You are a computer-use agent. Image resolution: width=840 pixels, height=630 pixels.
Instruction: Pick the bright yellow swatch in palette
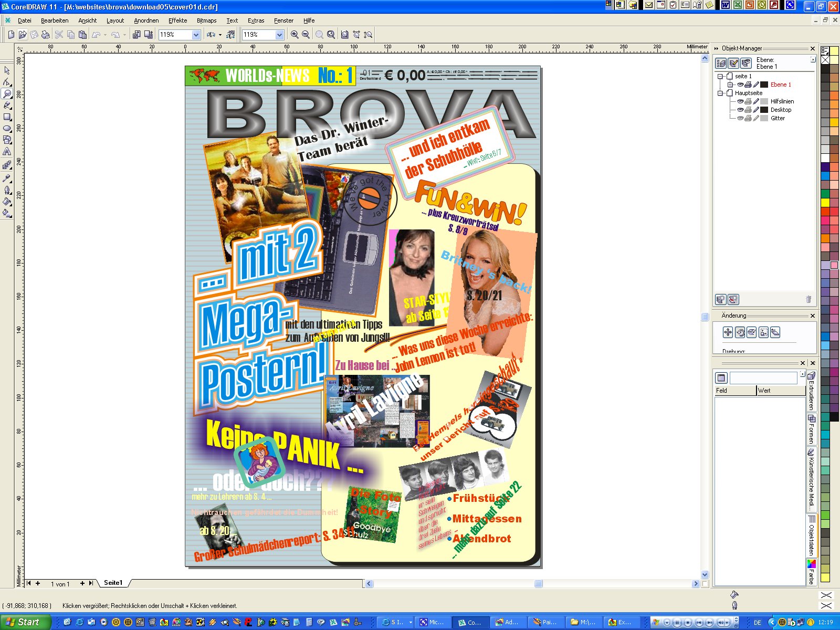(825, 203)
